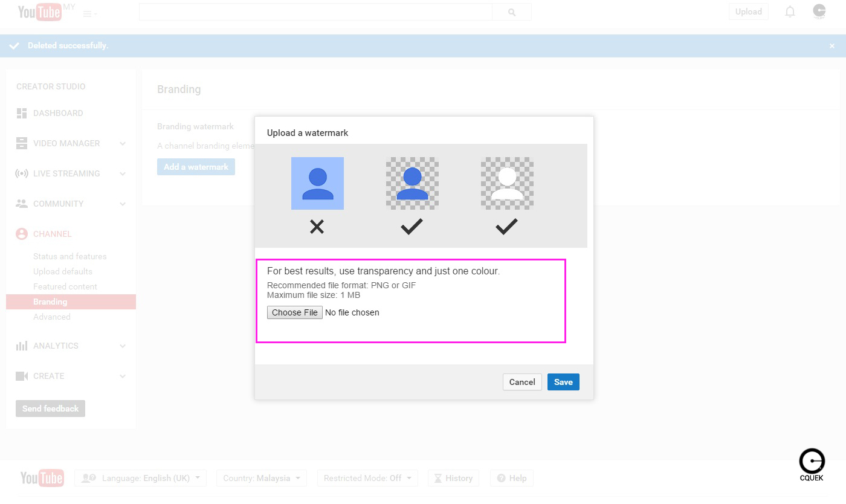Viewport: 846px width, 504px height.
Task: Click the Live Streaming broadcast icon
Action: coord(22,173)
